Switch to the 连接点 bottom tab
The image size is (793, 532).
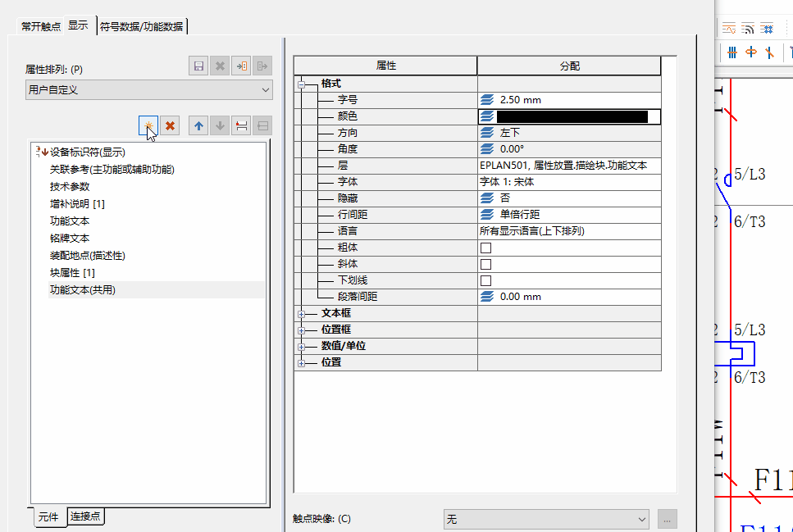click(86, 516)
